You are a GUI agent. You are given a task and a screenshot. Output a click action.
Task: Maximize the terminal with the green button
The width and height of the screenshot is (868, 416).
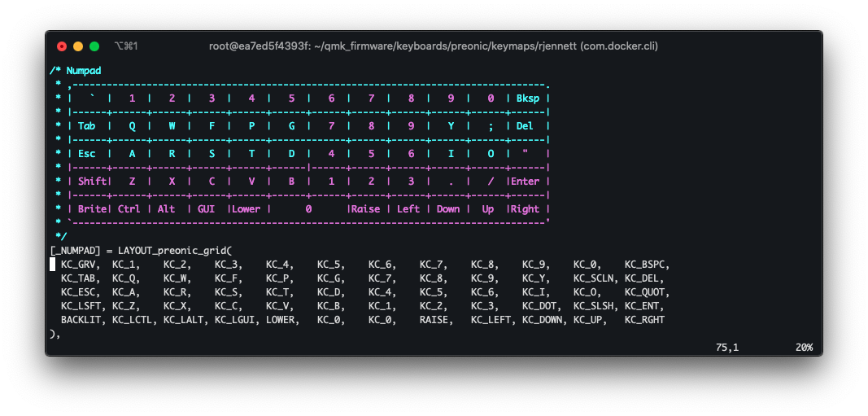coord(94,46)
